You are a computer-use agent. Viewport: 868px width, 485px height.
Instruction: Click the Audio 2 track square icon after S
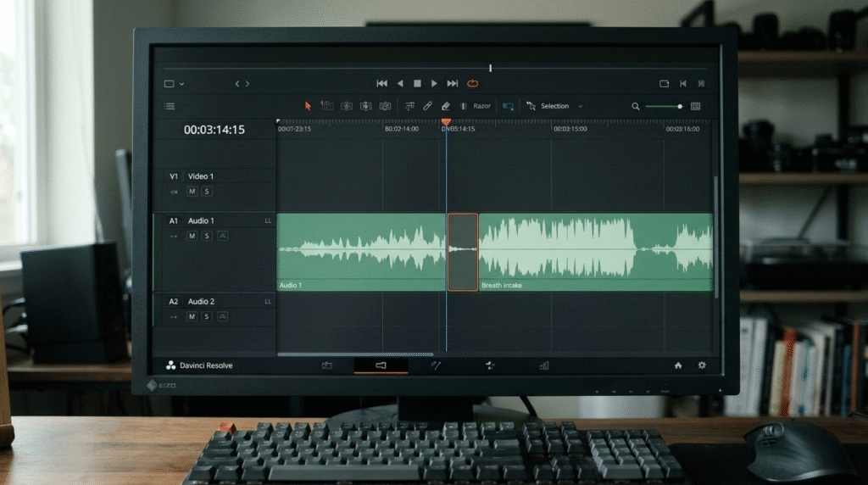coord(222,316)
